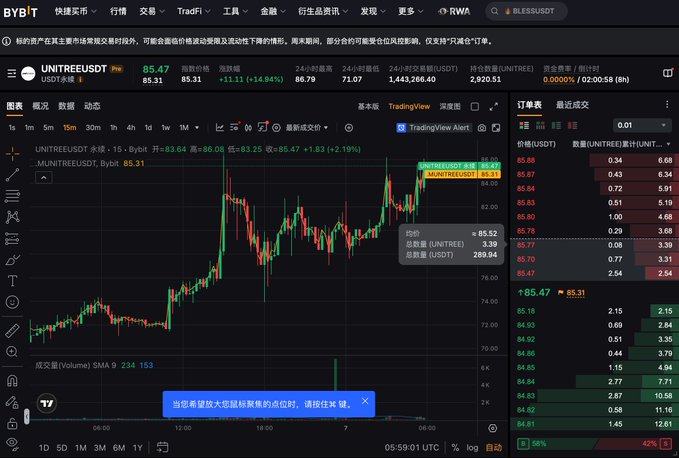Viewport: 679px width, 458px height.
Task: Open the 行情 markets page
Action: click(x=118, y=11)
